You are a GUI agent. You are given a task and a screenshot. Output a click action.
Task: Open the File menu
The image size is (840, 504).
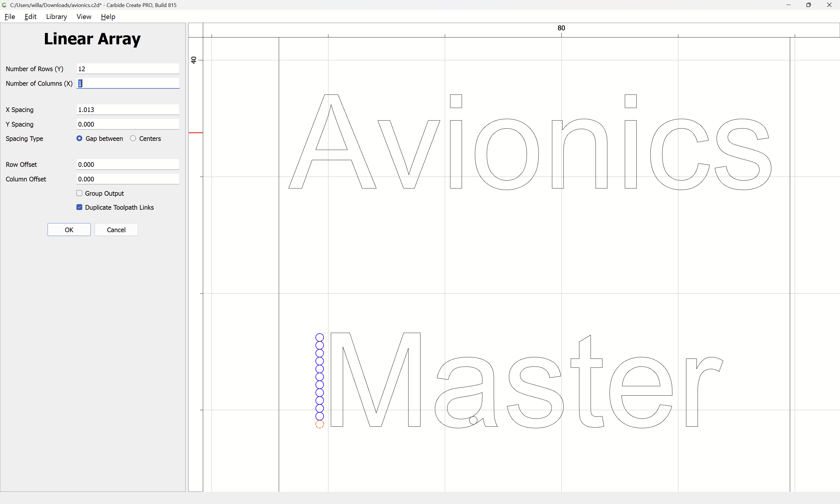(10, 17)
